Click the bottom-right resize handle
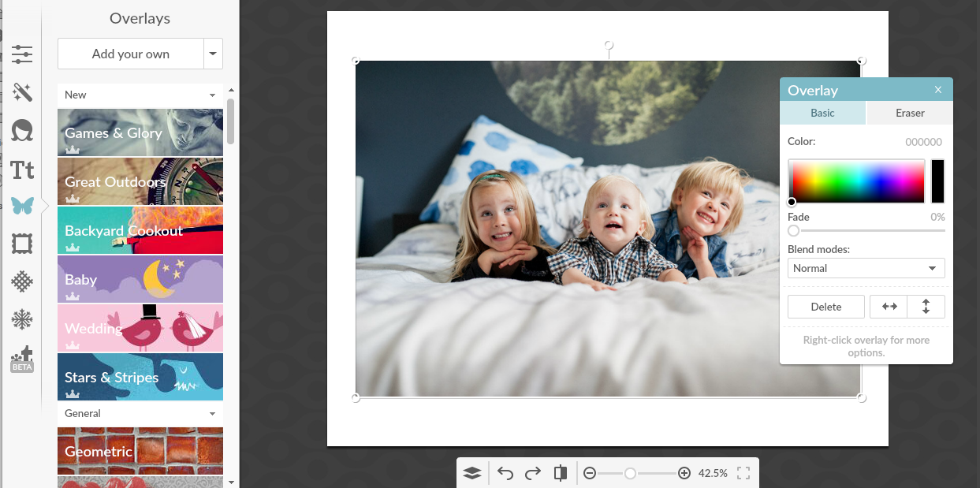Screen dimensions: 980x488 861,397
